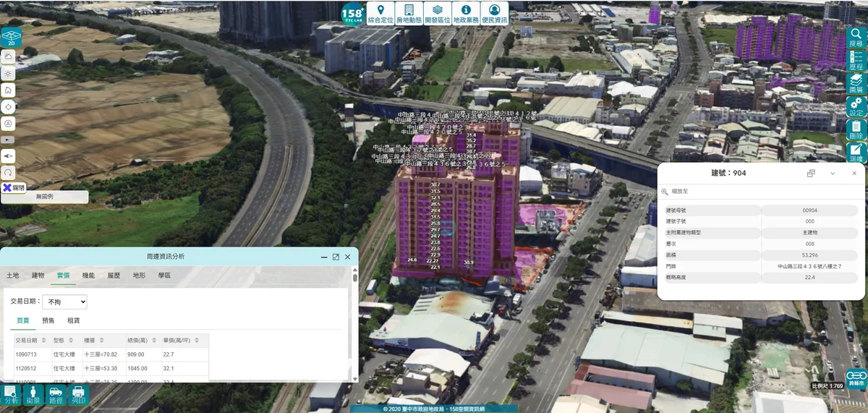Click the locate crosshair icon in left toolbar
Image resolution: width=868 pixels, height=413 pixels.
[8, 107]
